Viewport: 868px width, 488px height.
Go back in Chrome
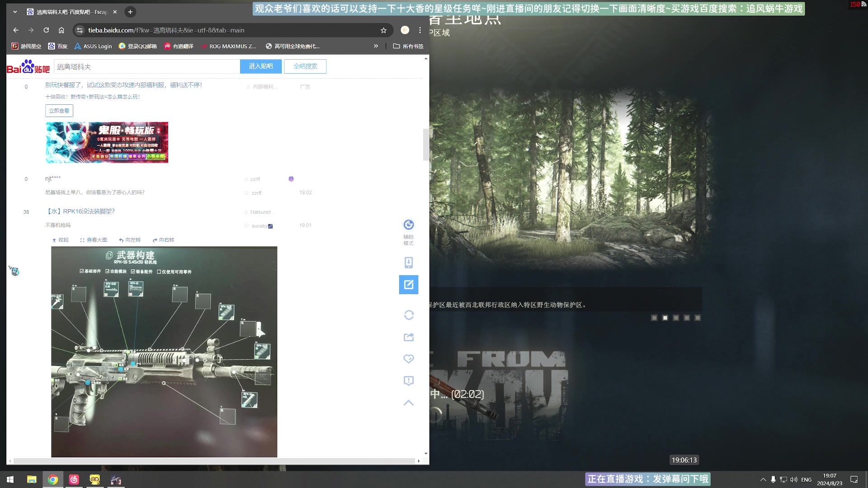[16, 30]
